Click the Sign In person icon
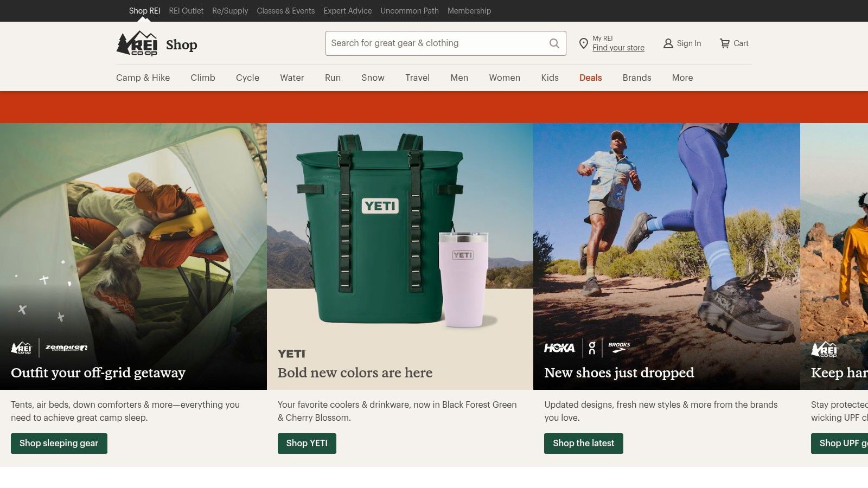This screenshot has width=868, height=488. [x=668, y=43]
